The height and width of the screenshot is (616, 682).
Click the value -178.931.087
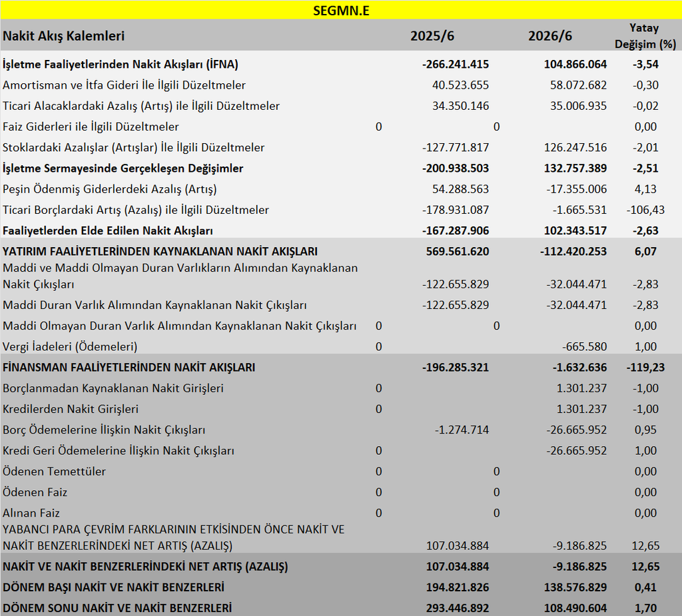456,210
